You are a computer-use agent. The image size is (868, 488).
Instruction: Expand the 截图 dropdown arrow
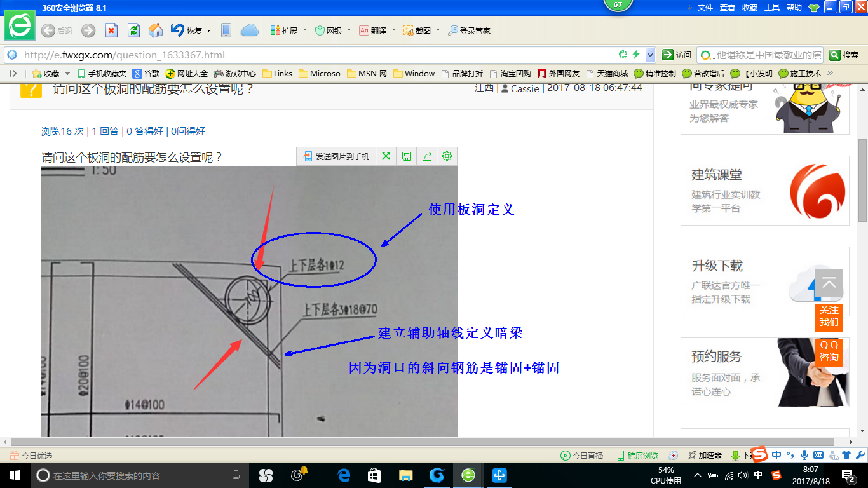(x=438, y=30)
